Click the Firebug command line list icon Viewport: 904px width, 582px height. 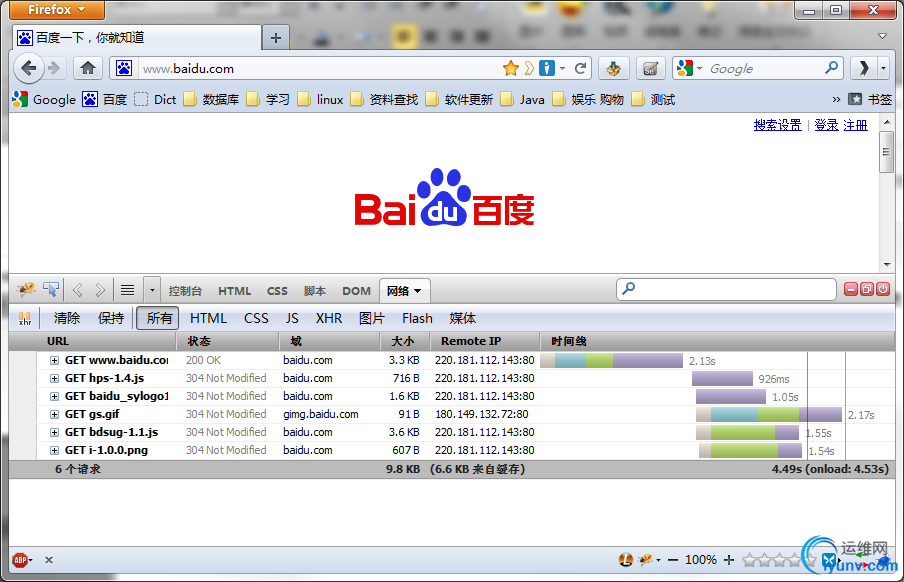coord(127,290)
